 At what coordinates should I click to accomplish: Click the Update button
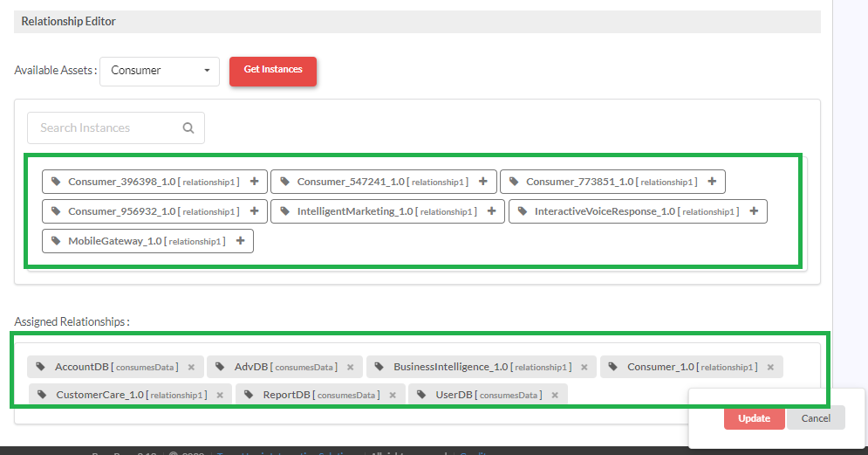click(754, 417)
